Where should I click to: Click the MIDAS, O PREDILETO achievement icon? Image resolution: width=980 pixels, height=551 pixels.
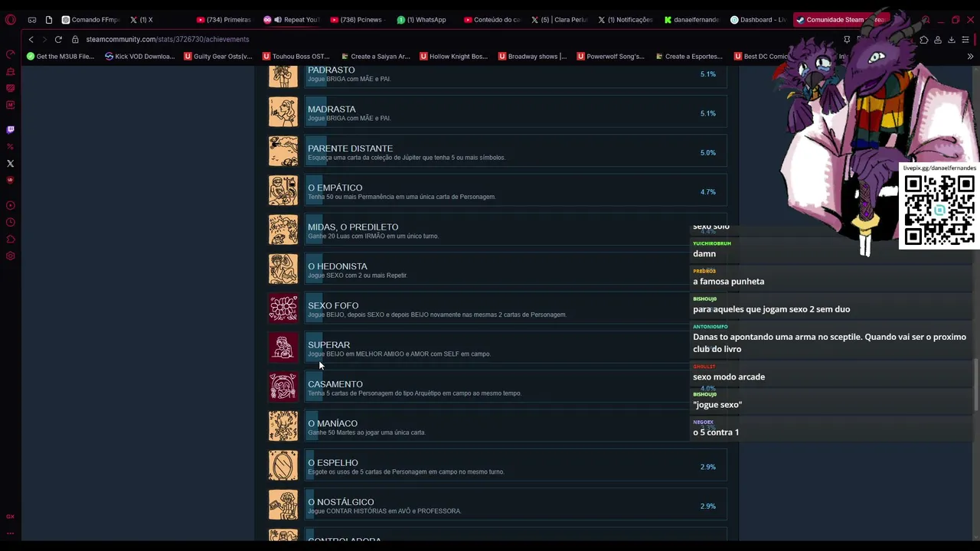tap(283, 230)
